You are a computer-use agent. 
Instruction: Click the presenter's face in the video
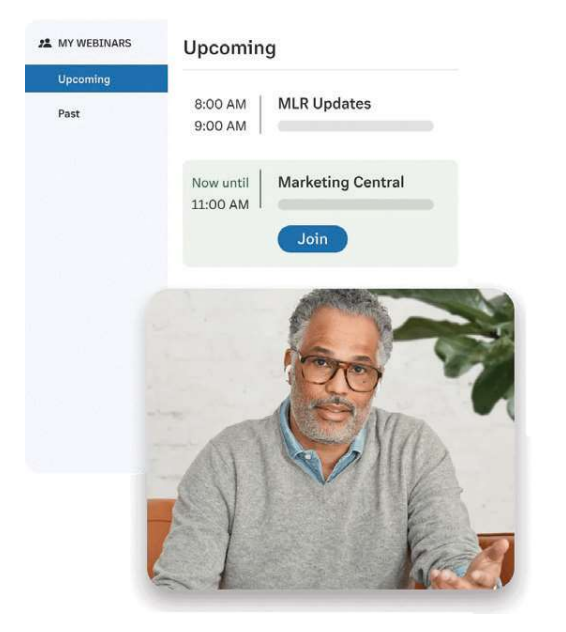335,379
